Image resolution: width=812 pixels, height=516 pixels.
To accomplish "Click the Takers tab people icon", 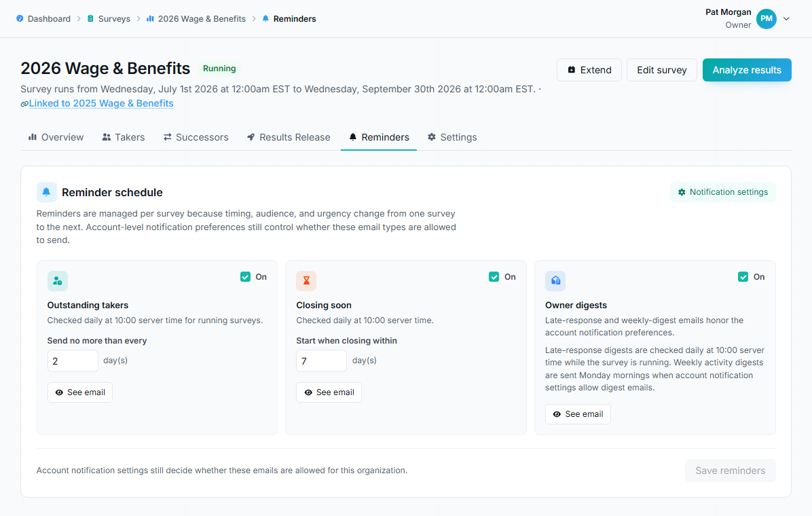I will click(x=107, y=137).
